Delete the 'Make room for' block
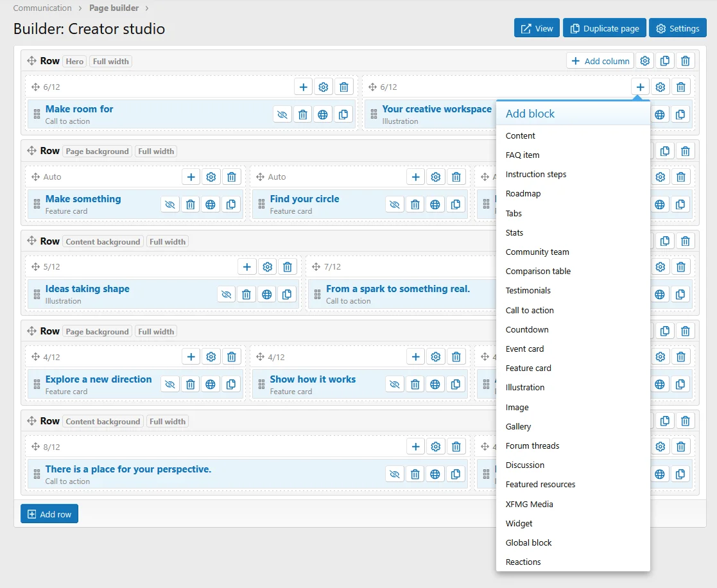 303,114
